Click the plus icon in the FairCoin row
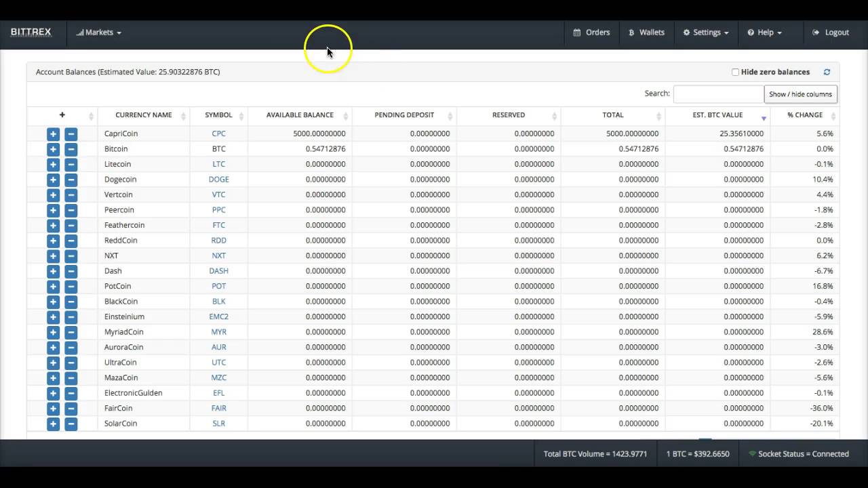Screen dimensions: 868x488 [x=53, y=409]
